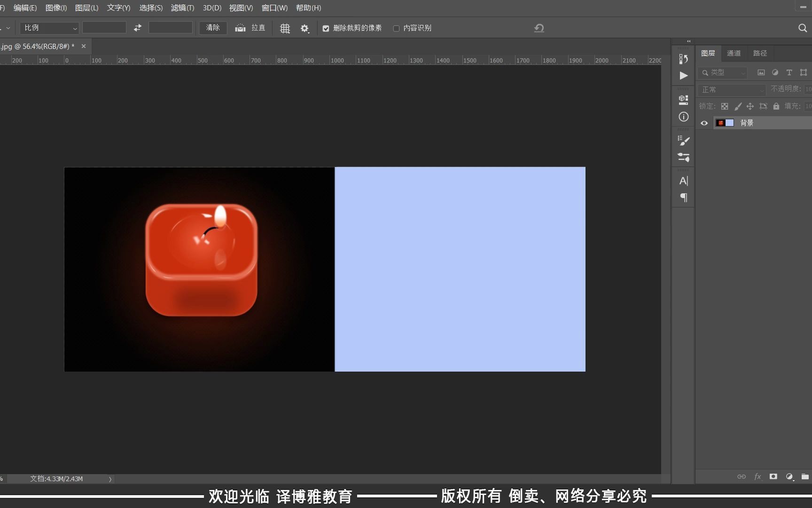Click the crop width input field
Image resolution: width=812 pixels, height=508 pixels.
pos(104,28)
